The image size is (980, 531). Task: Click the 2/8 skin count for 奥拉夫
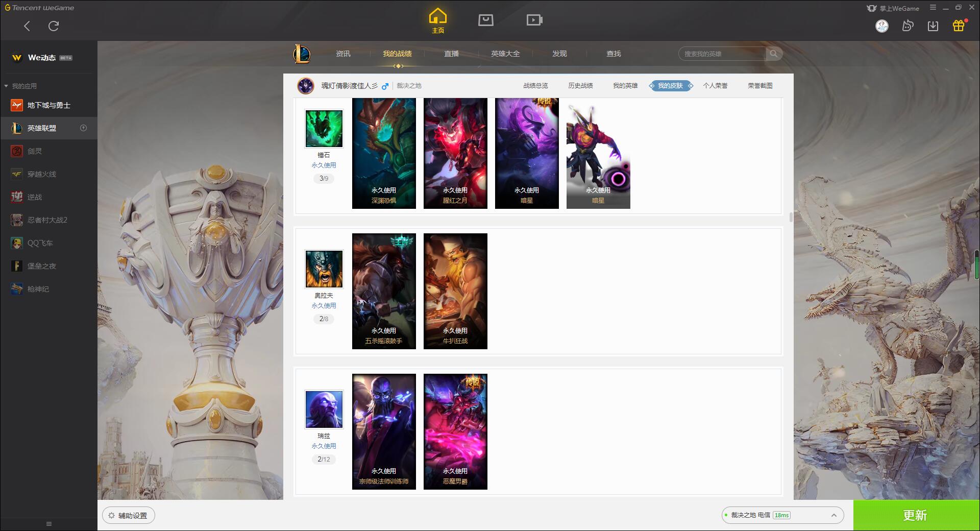point(324,319)
